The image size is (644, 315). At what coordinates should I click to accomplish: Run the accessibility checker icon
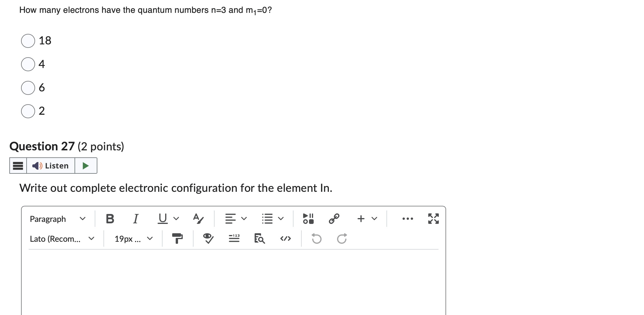point(208,239)
